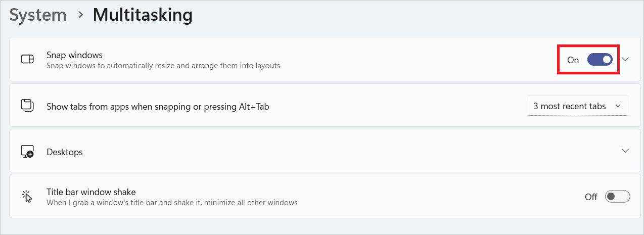
Task: Click the Show tabs stacked-windows icon
Action: tap(27, 106)
